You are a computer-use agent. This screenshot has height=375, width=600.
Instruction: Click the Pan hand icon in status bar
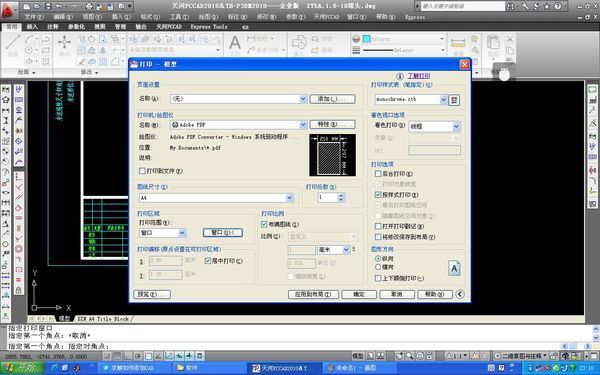point(399,356)
